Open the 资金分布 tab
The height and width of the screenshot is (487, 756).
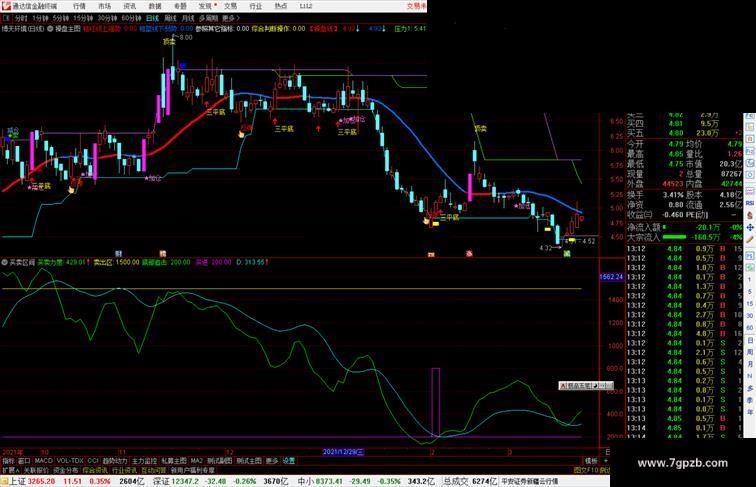66,470
